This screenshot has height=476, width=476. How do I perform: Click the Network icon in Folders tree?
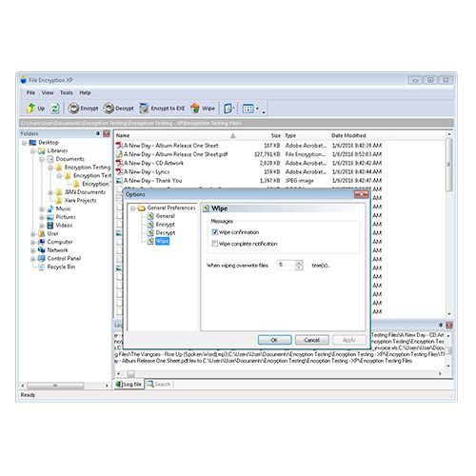pos(41,249)
